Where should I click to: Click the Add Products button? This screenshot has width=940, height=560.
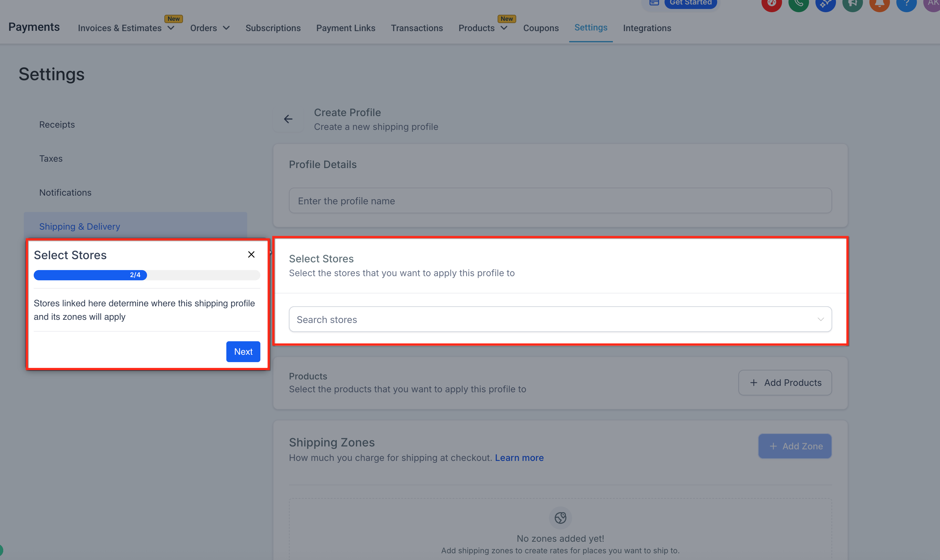[785, 383]
